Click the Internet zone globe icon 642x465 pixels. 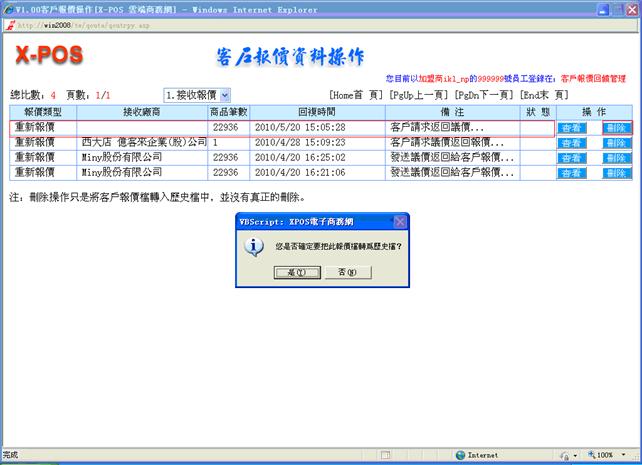click(459, 454)
